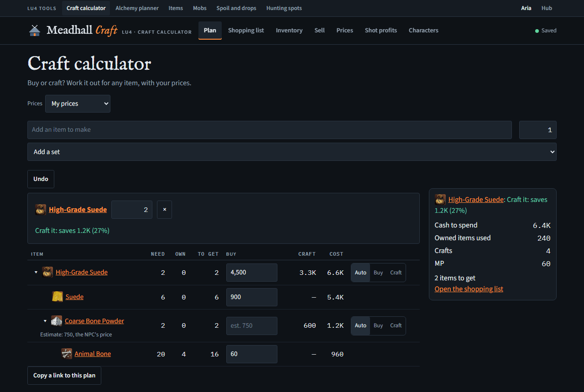The height and width of the screenshot is (392, 584).
Task: Go to the Hub link in the top bar
Action: coord(547,8)
